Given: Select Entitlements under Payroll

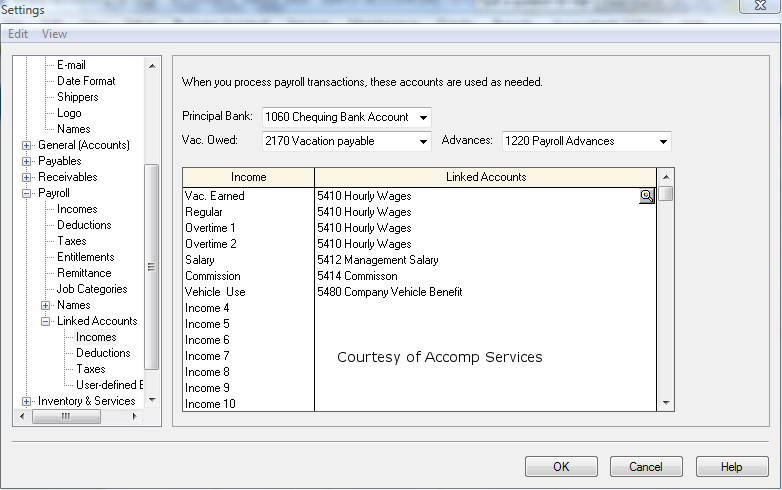Looking at the screenshot, I should pyautogui.click(x=86, y=257).
